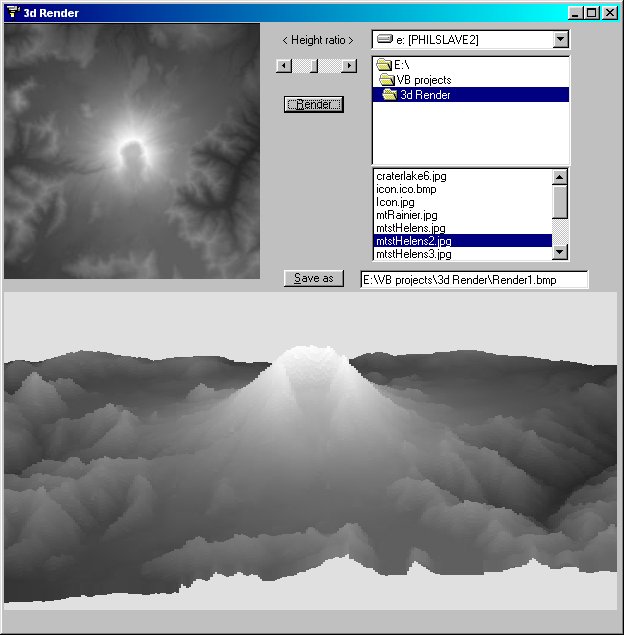Select mtstHelens3.jpg in file list
This screenshot has width=624, height=635.
pos(462,254)
